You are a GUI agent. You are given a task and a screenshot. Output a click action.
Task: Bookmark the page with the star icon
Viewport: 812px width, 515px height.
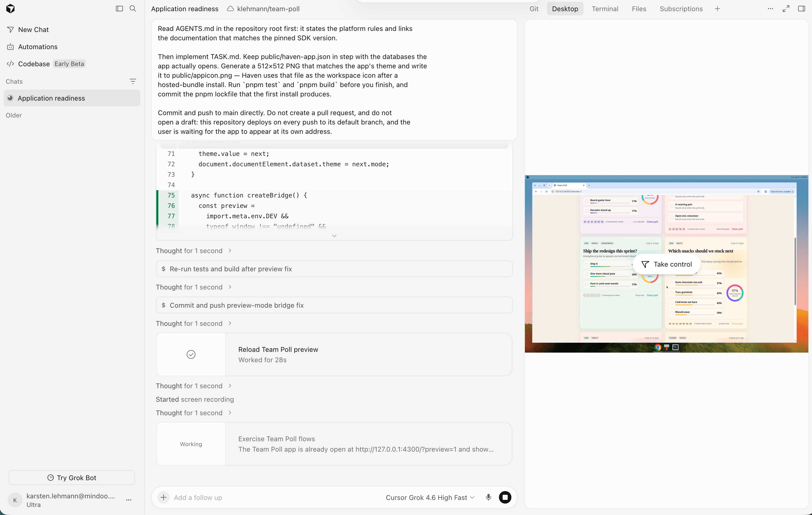click(758, 191)
